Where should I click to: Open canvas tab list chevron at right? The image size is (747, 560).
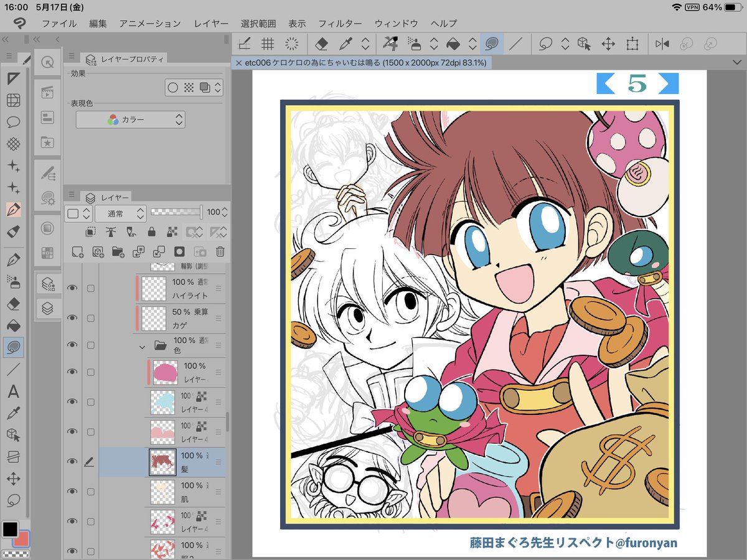(x=737, y=62)
